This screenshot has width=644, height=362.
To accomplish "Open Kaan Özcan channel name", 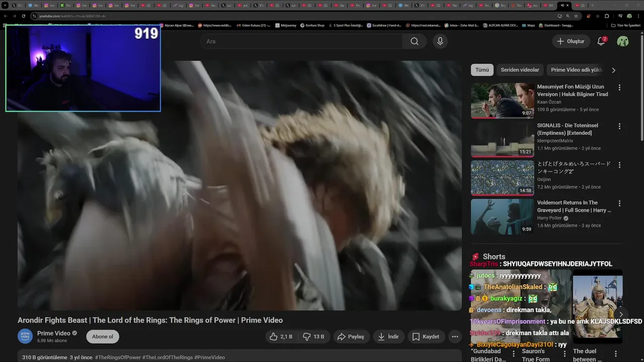I will click(x=549, y=102).
